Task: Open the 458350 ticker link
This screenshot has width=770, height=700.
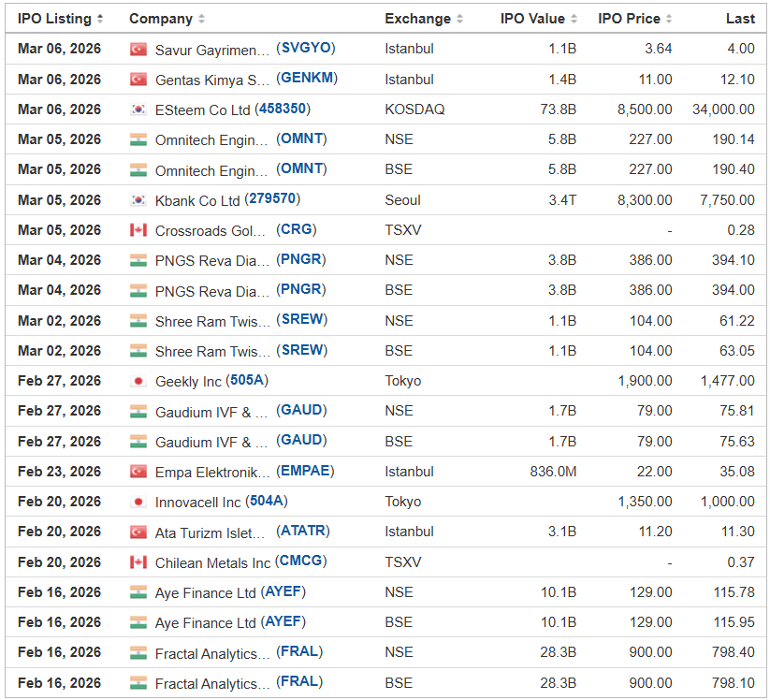Action: tap(283, 109)
